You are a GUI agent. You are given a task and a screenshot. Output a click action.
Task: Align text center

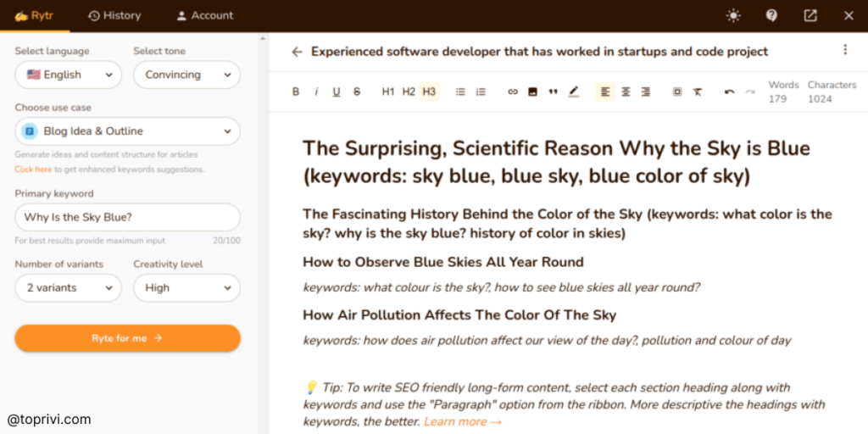coord(626,92)
